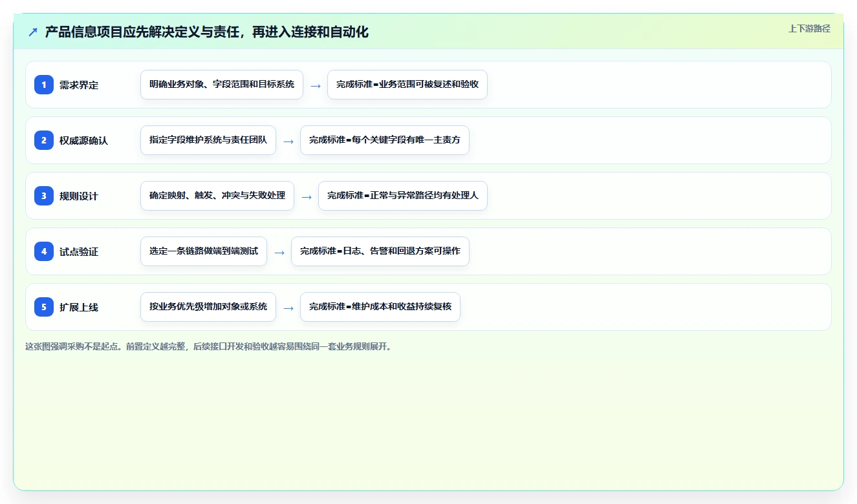The height and width of the screenshot is (504, 857).
Task: Click the 权威源确认 step label
Action: click(83, 140)
